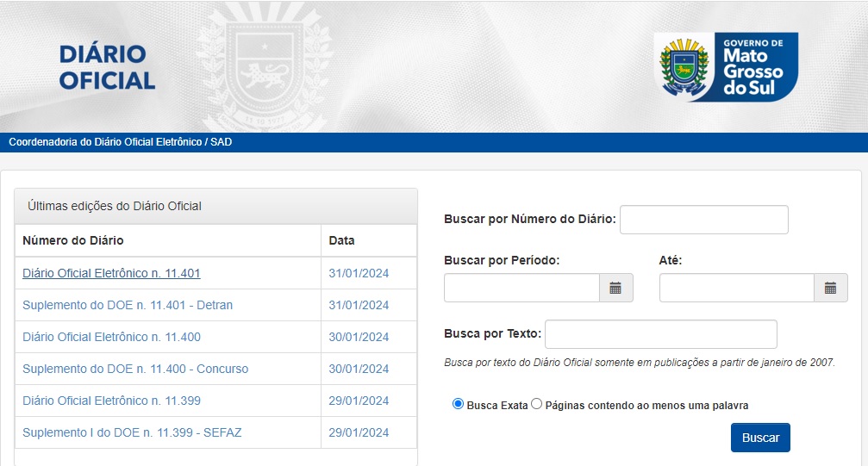Click date 30/01/2024 for Diário n. 11.400
Viewport: 868px width, 466px height.
click(359, 337)
